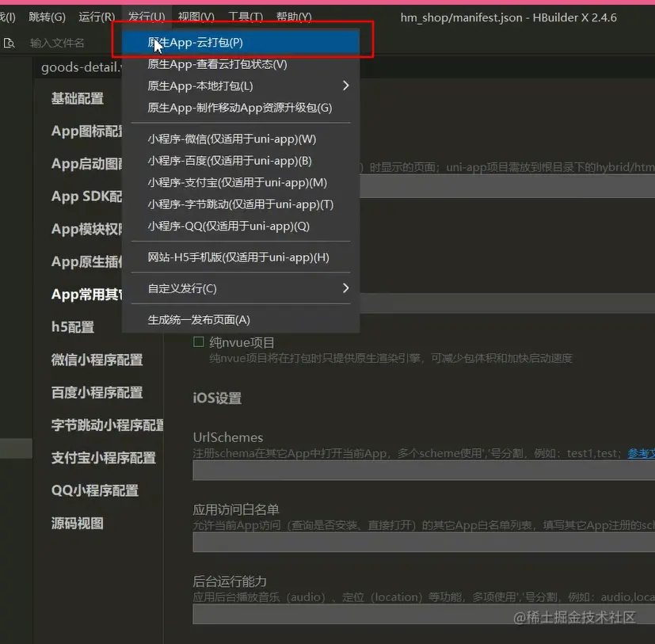Viewport: 655px width, 644px height.
Task: Open the 工具(T) menu
Action: pyautogui.click(x=246, y=17)
